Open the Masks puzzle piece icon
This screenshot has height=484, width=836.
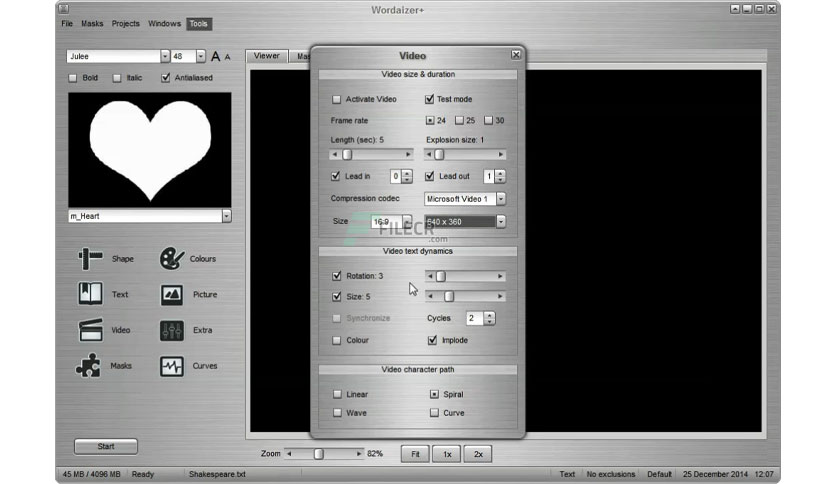point(88,366)
